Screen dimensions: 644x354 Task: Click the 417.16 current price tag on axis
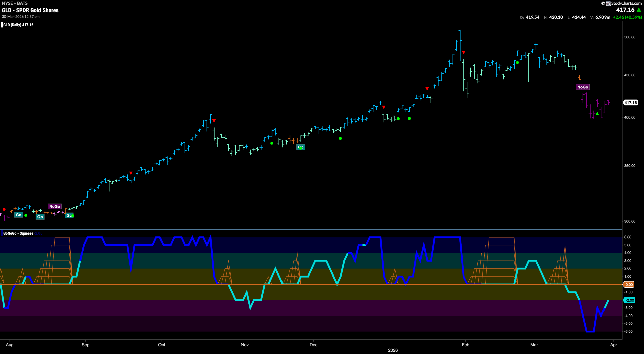click(630, 102)
